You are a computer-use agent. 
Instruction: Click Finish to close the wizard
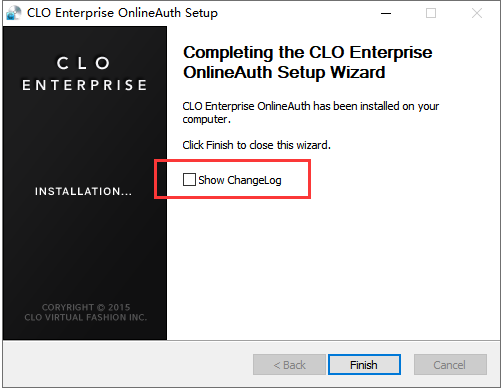tap(364, 365)
